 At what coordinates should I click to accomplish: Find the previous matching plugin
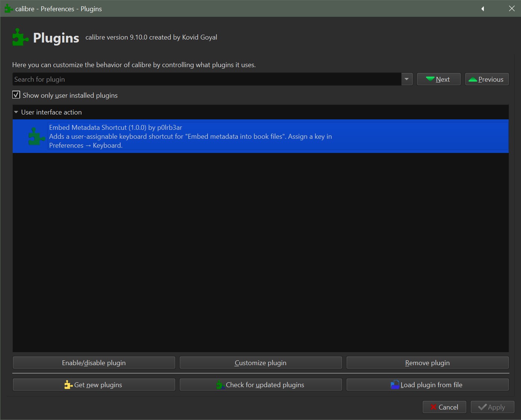[x=487, y=79]
